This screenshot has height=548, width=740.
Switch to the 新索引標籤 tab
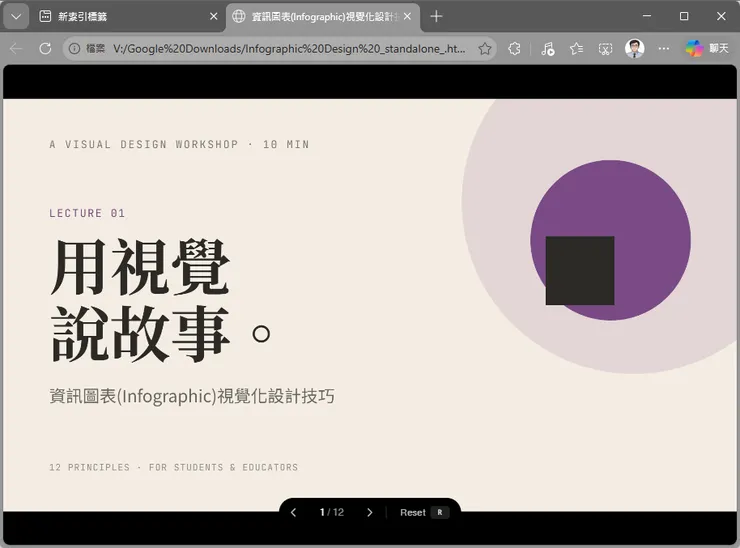(x=127, y=17)
